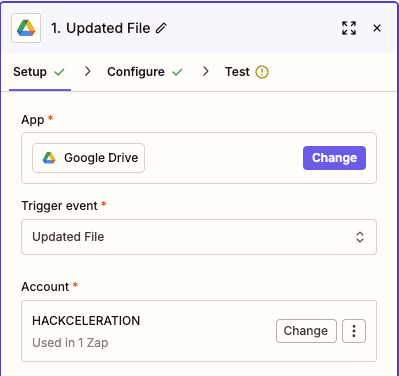
Task: Change the selected app
Action: (334, 158)
